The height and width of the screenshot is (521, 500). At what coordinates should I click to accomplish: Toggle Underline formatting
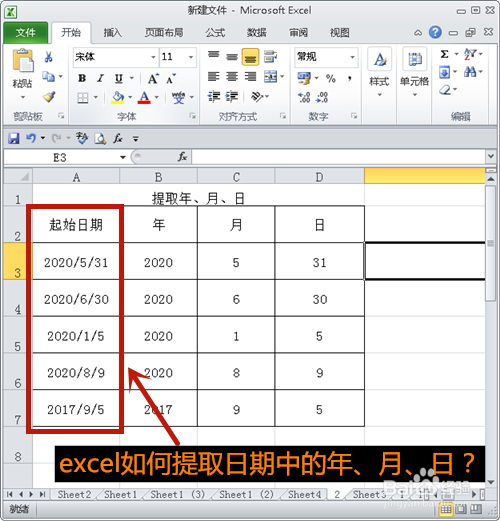pyautogui.click(x=119, y=79)
